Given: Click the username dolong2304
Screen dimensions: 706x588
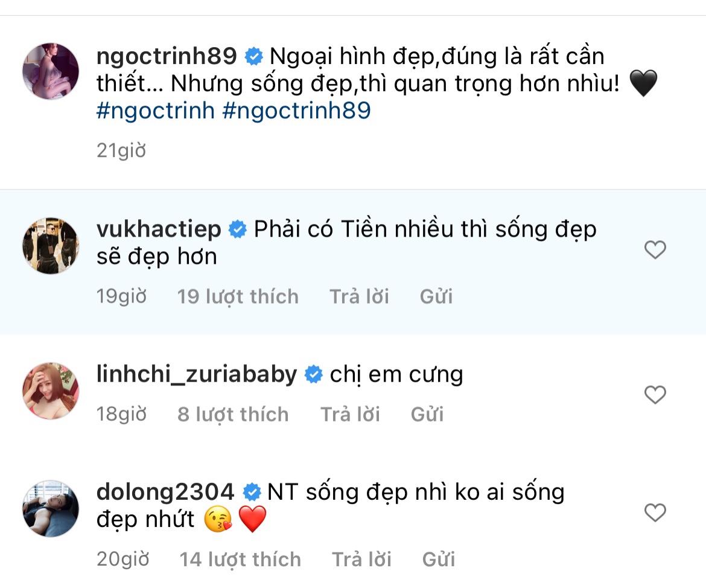Looking at the screenshot, I should (165, 492).
